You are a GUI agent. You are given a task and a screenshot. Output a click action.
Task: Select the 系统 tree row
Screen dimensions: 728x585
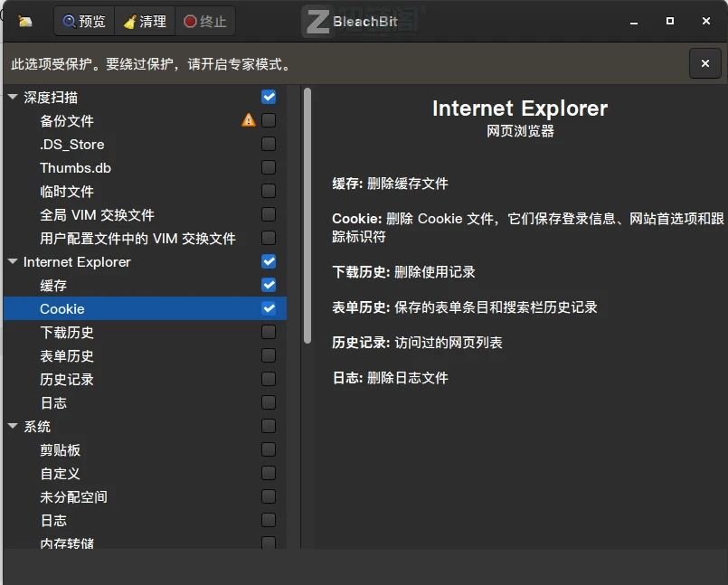[x=145, y=426]
